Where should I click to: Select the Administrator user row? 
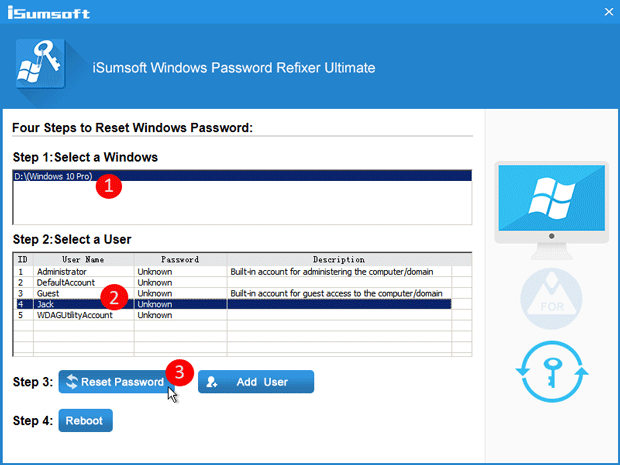coord(233,272)
